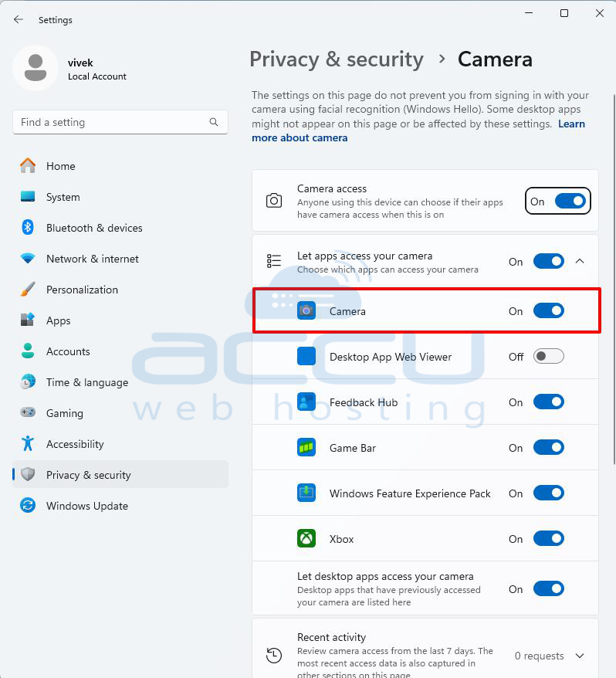Click the search magnifier icon
This screenshot has height=678, width=616.
coord(214,122)
